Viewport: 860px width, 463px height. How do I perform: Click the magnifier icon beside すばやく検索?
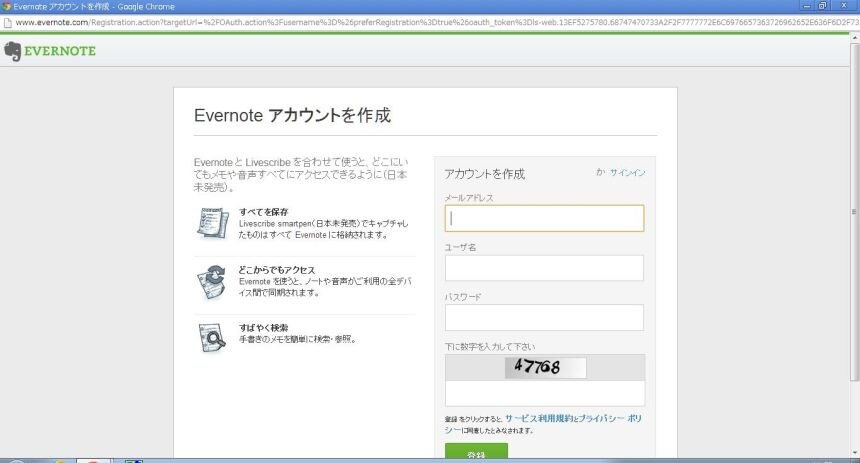click(x=212, y=337)
